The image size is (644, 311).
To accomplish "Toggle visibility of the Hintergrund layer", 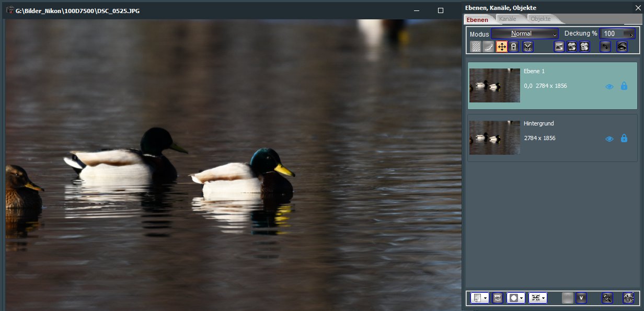I will coord(609,139).
